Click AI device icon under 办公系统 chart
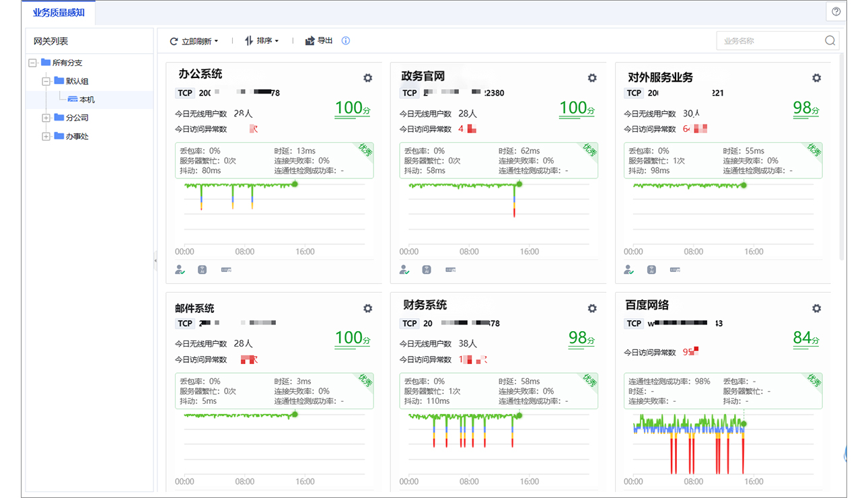This screenshot has height=498, width=868. tap(226, 270)
